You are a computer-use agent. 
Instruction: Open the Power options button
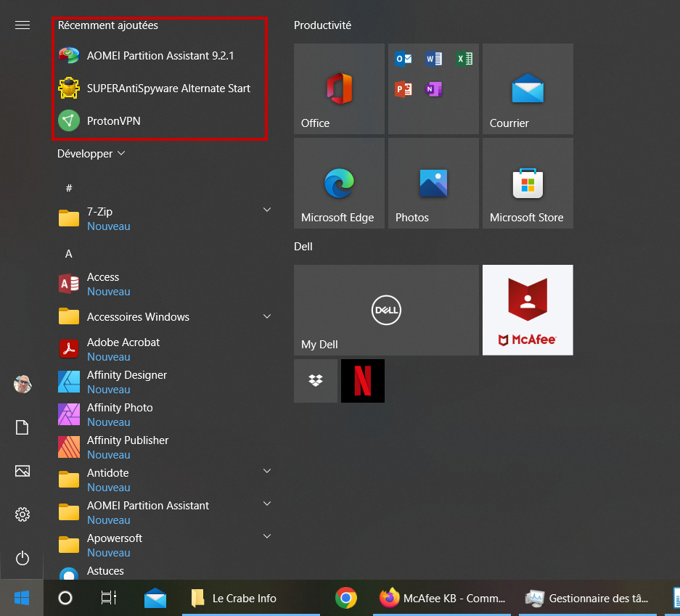click(22, 558)
